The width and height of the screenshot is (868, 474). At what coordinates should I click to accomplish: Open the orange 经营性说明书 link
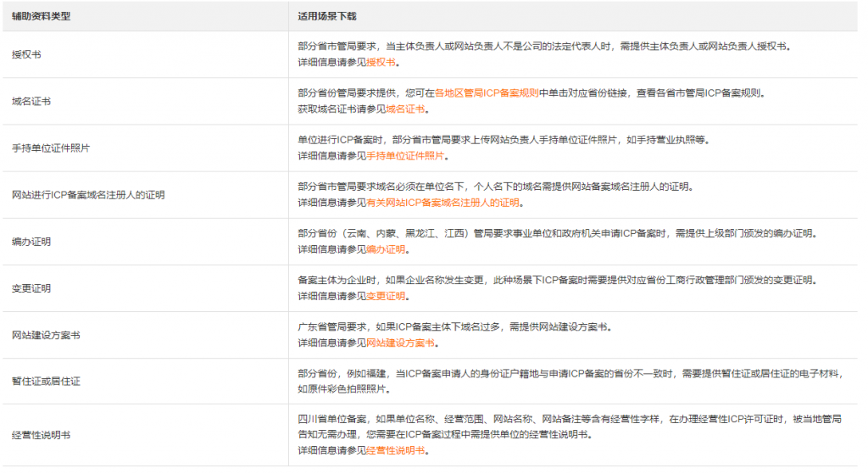coord(394,451)
